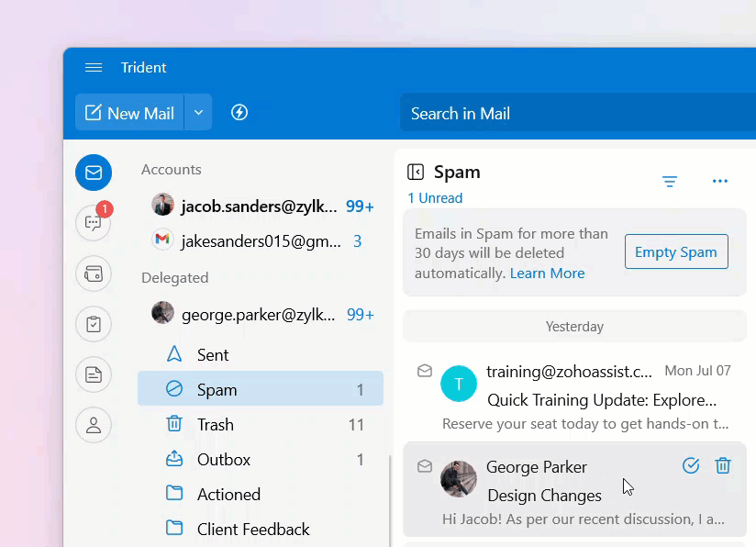Viewport: 756px width, 547px height.
Task: Open the three-dot more options menu
Action: (720, 181)
